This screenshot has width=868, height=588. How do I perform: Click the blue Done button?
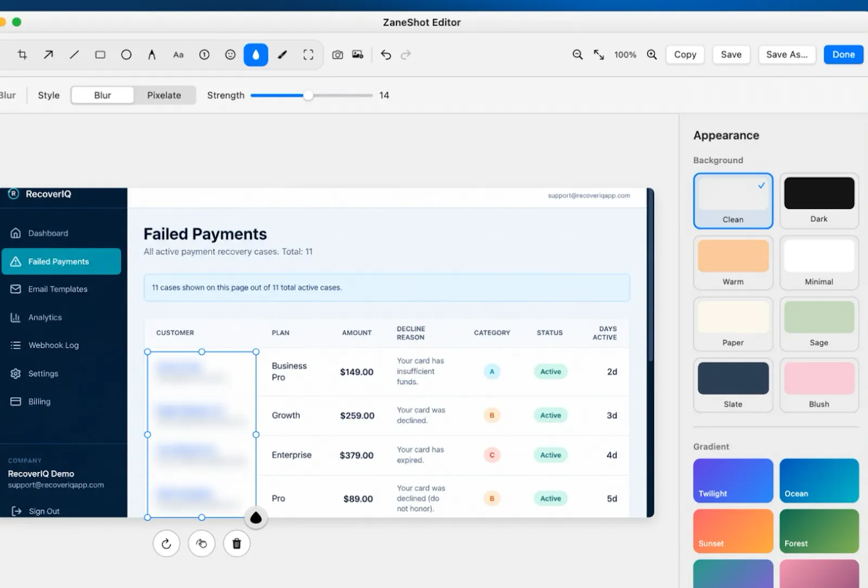coord(844,55)
